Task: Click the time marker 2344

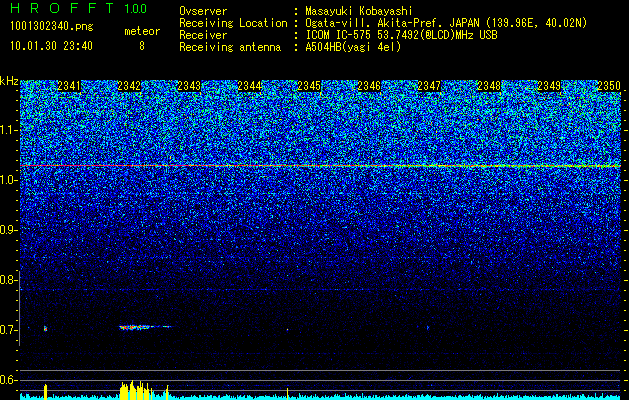Action: [249, 86]
